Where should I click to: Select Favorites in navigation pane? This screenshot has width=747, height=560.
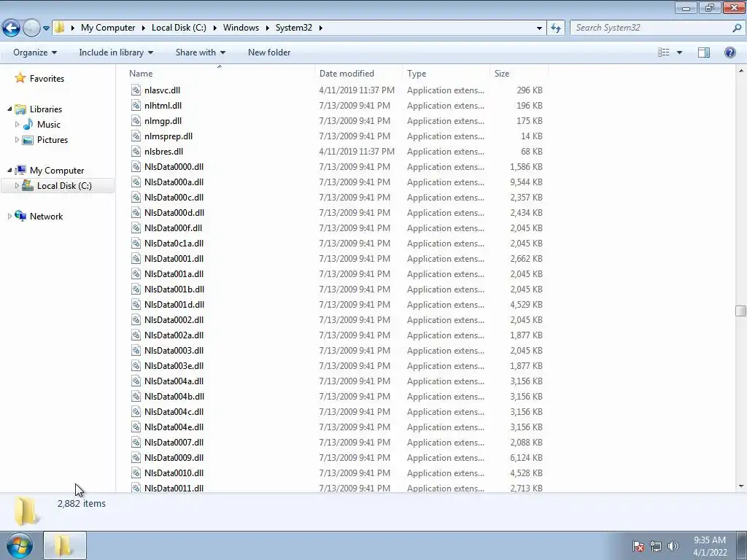coord(47,79)
